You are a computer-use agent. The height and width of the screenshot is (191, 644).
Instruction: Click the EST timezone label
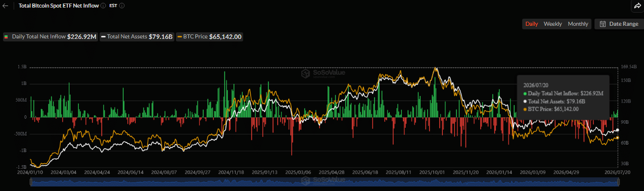(x=113, y=6)
